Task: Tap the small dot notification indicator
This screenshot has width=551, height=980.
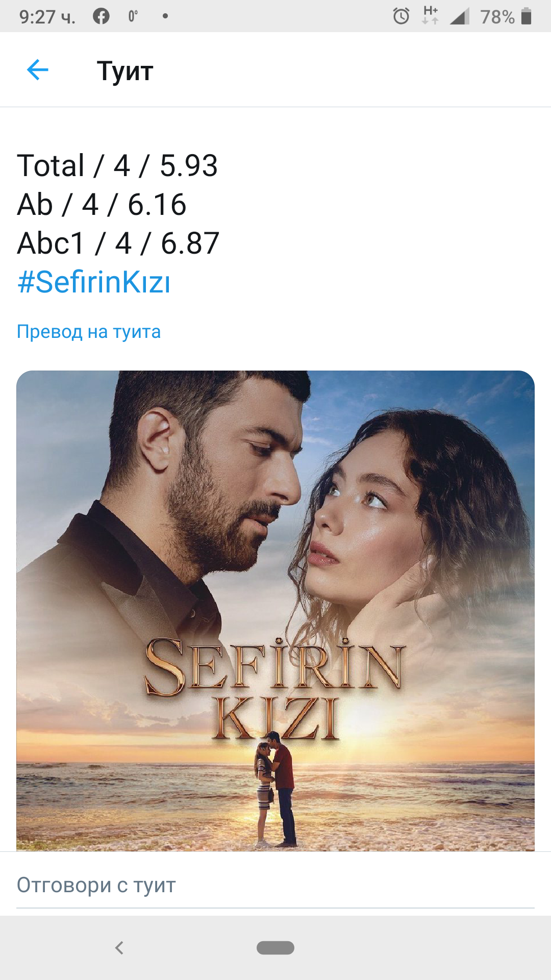Action: pyautogui.click(x=165, y=16)
